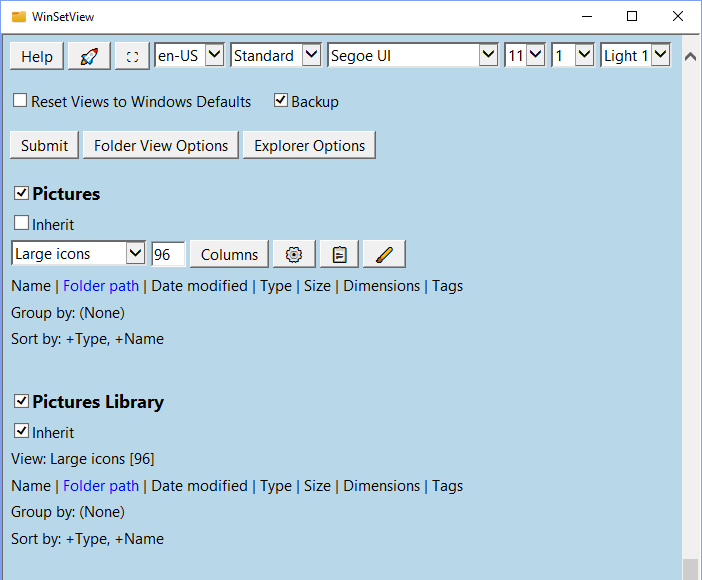Click 'Tags' column under Pictures Library

pos(447,486)
